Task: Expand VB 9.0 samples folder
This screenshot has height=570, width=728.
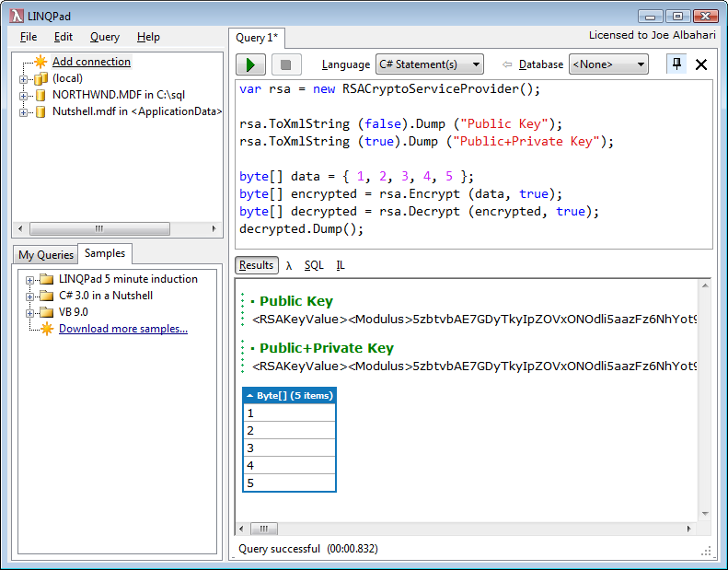Action: pos(29,313)
